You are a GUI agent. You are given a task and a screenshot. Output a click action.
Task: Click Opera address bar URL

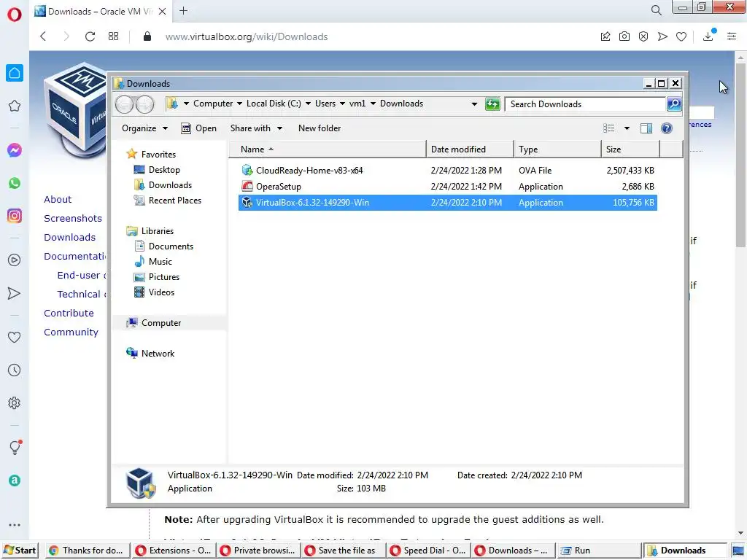pyautogui.click(x=247, y=36)
